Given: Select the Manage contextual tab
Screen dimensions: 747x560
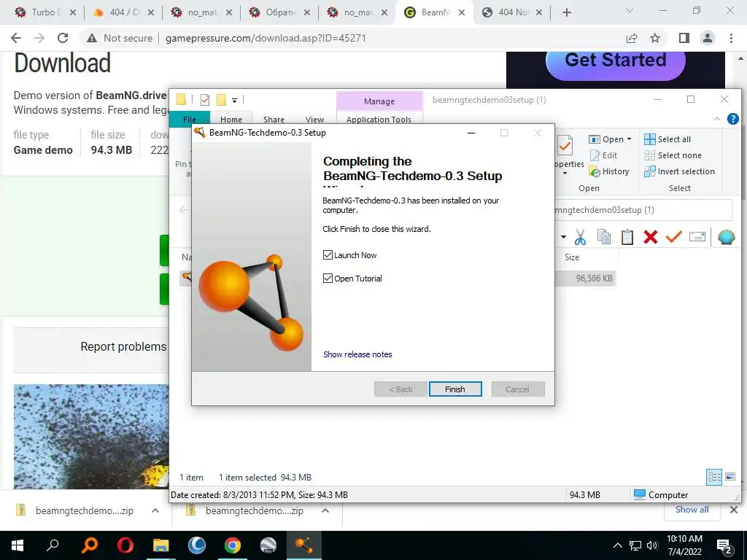Looking at the screenshot, I should pos(379,101).
